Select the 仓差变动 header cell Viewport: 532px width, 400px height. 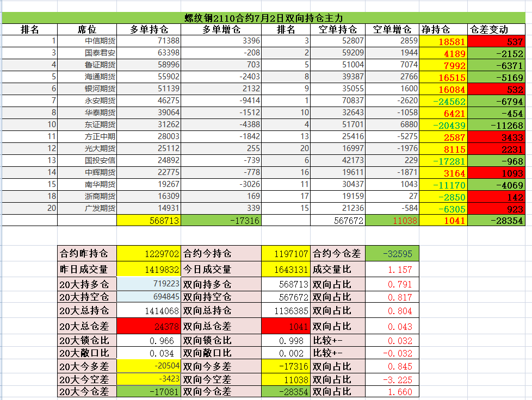[496, 29]
